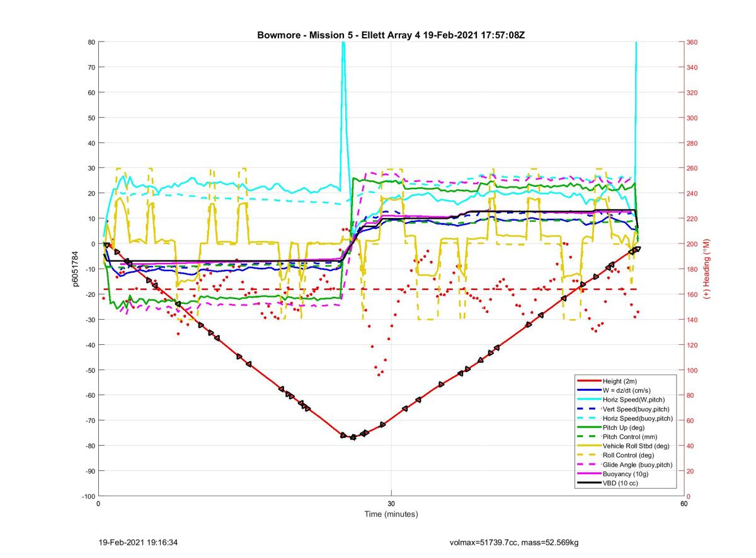Click the red '(+) Heading (°M)' axis label
The height and width of the screenshot is (558, 756).
tap(707, 269)
